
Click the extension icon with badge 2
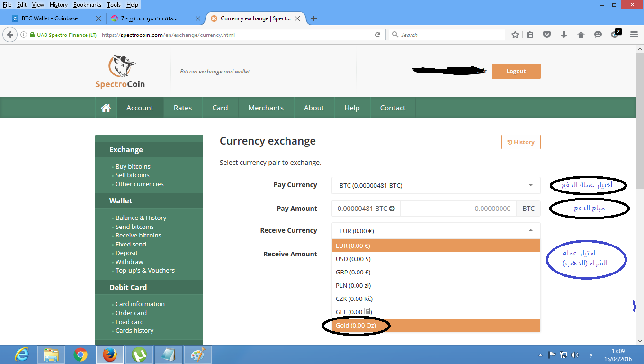tap(616, 34)
